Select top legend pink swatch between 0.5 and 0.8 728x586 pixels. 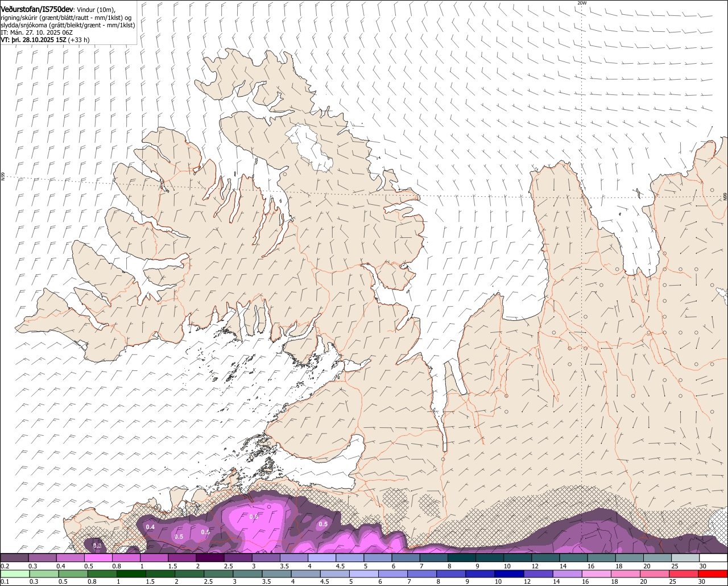(98, 558)
